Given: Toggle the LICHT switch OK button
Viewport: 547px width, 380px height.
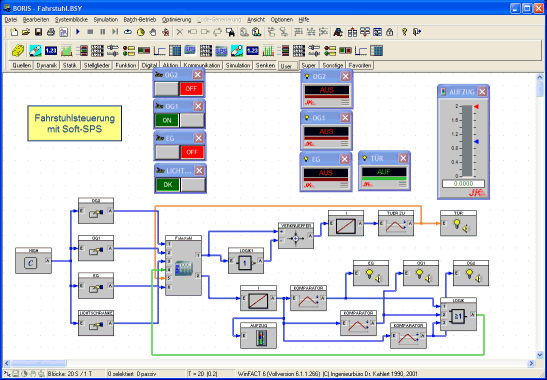Looking at the screenshot, I should click(x=168, y=185).
